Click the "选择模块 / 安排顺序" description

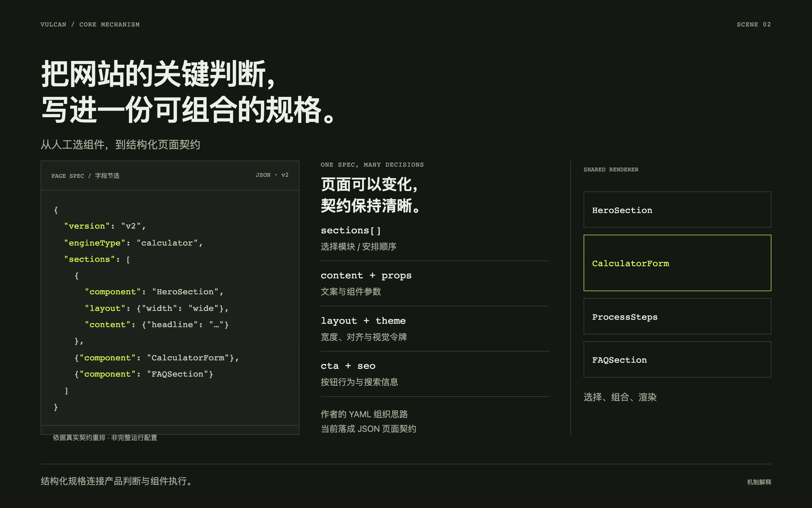point(359,247)
